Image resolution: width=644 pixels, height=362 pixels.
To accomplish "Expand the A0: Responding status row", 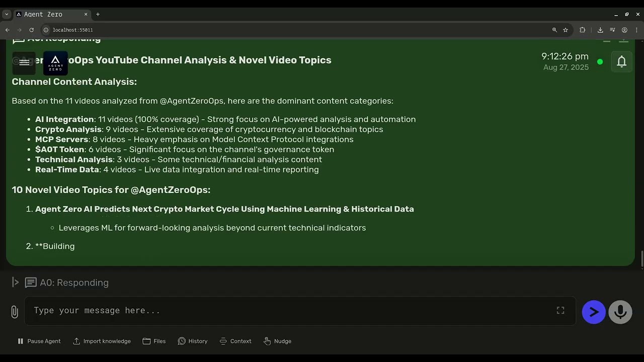I will (16, 283).
